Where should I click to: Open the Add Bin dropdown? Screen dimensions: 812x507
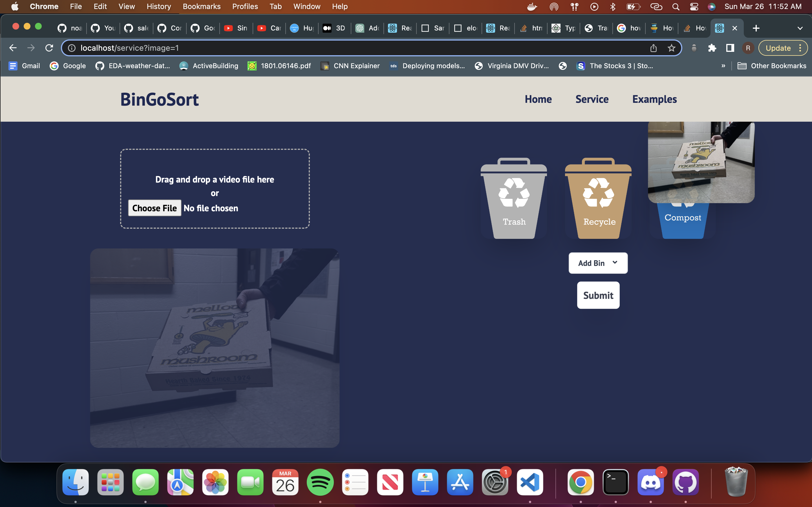click(x=598, y=263)
